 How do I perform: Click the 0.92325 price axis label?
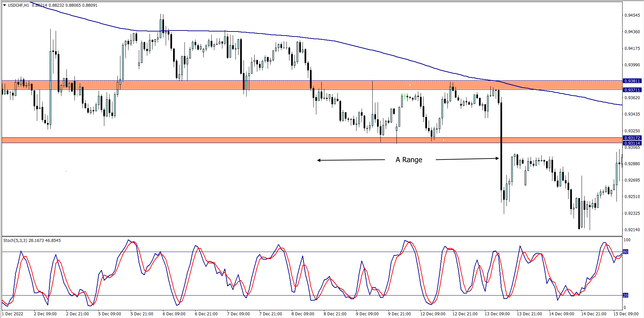(632, 213)
